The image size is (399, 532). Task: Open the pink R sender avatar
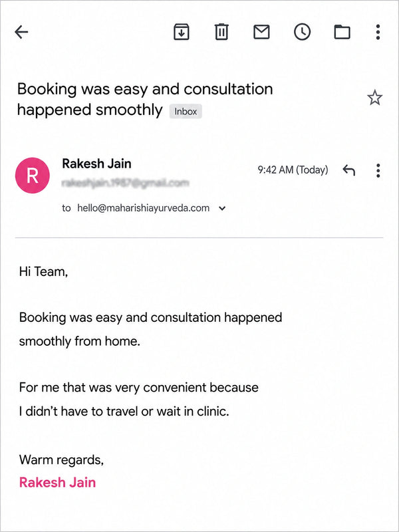pos(33,176)
